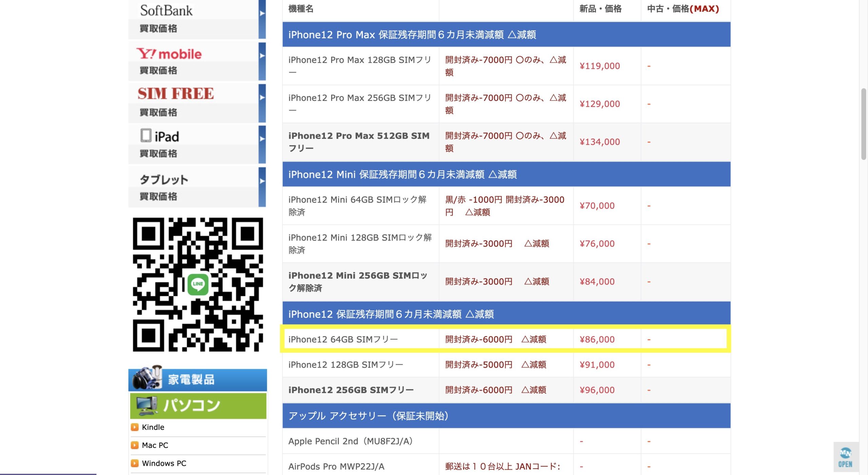The height and width of the screenshot is (475, 868).
Task: Click the computer icon on パソコン banner
Action: coord(147,406)
